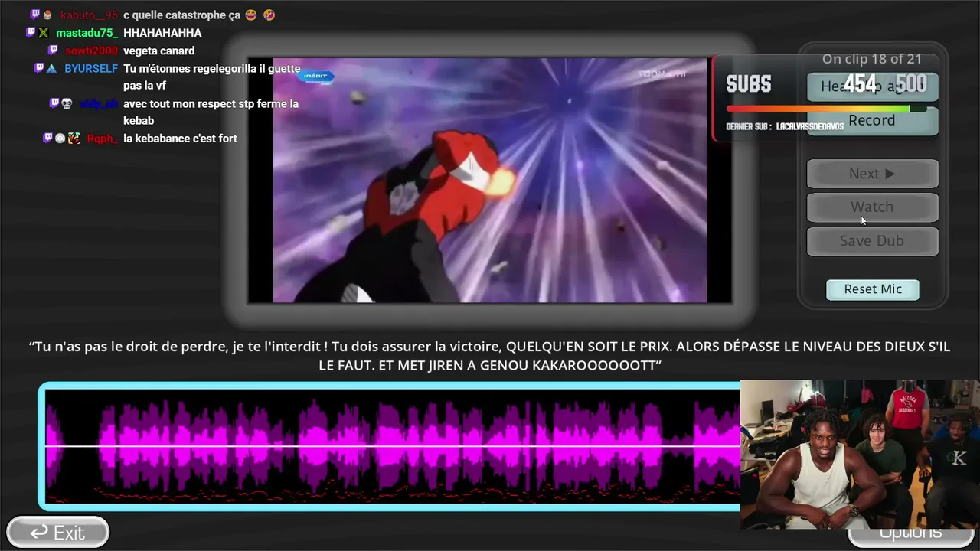Click the dub script line "Tu n'as pas le droit"
Viewport: 980px width, 551px height.
tap(490, 356)
